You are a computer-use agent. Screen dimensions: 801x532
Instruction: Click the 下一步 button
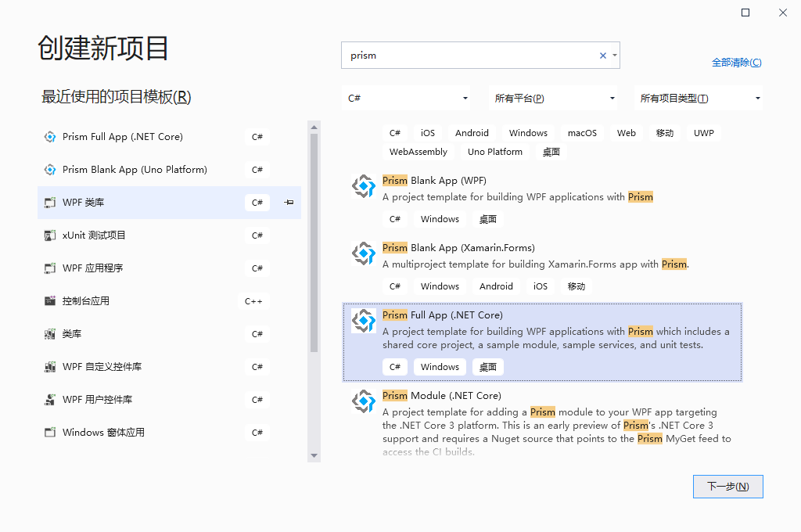[x=728, y=487]
